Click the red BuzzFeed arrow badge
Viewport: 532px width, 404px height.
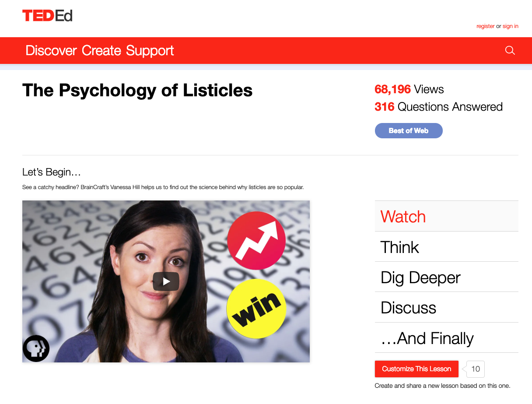[x=256, y=240]
